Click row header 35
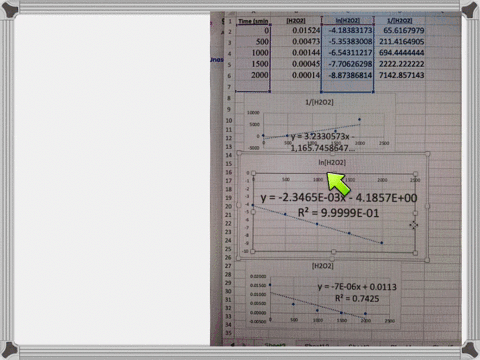 [x=228, y=333]
